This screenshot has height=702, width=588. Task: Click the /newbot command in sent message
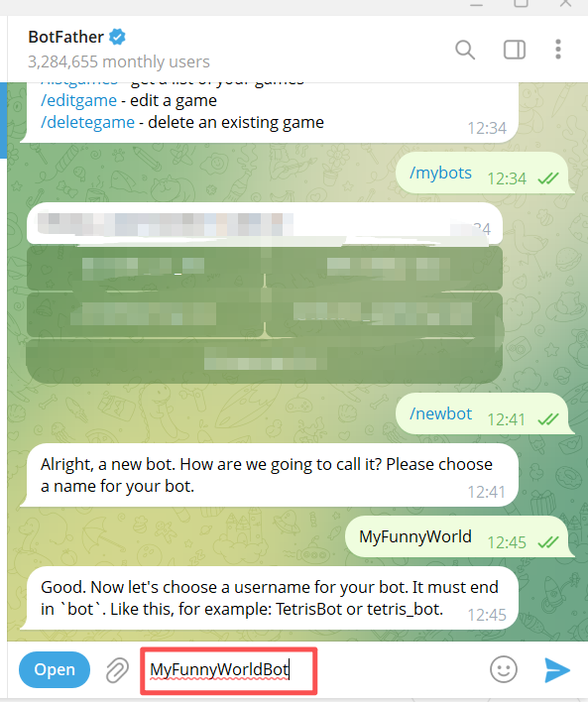click(440, 413)
